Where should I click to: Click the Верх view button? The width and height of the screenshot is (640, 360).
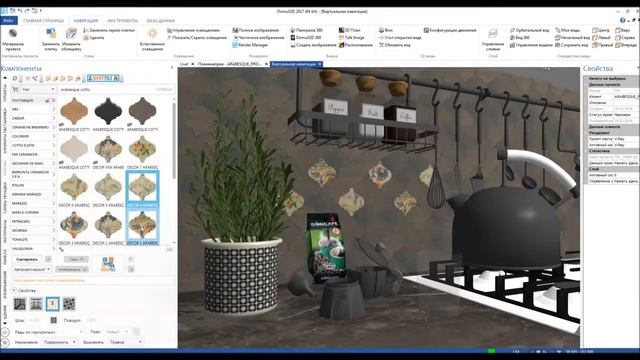coord(623,30)
